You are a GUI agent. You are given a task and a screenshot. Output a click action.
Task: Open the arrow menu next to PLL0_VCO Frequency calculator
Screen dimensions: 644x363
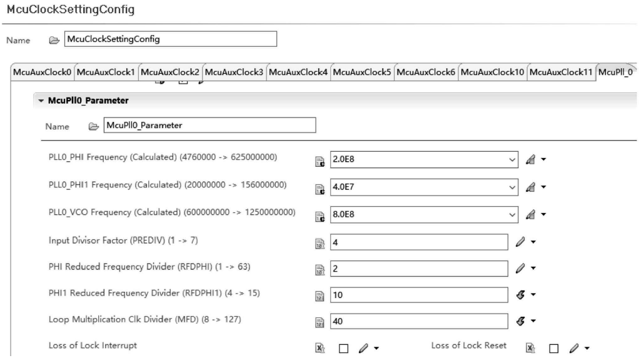click(x=543, y=214)
